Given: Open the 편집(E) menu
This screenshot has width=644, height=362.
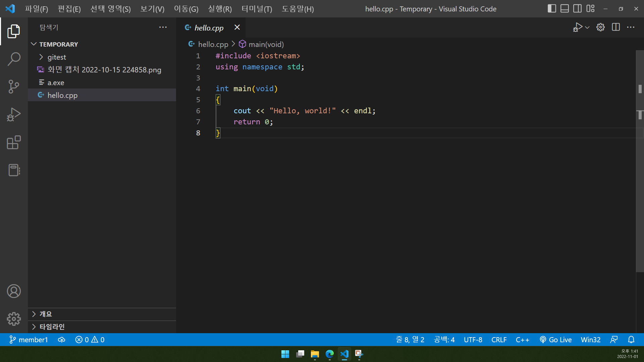Looking at the screenshot, I should pyautogui.click(x=69, y=9).
